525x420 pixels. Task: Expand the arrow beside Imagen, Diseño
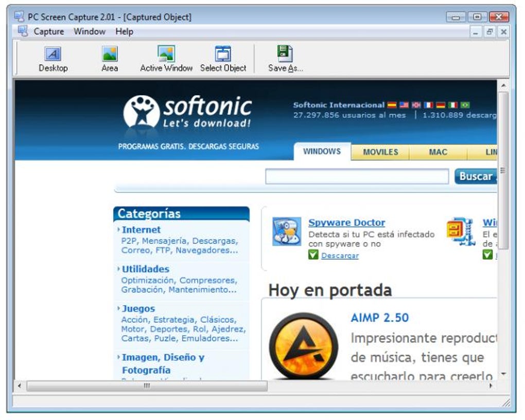(118, 357)
